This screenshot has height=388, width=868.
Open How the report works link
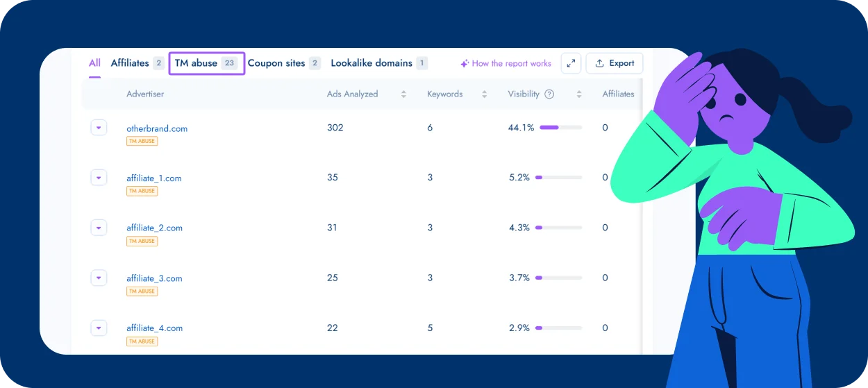point(506,63)
